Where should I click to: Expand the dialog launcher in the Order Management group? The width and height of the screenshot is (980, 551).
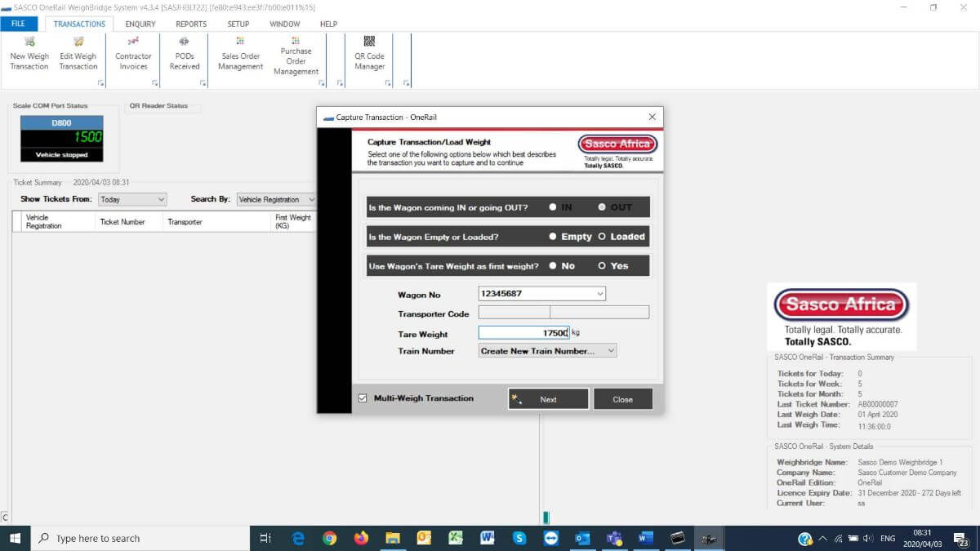click(322, 83)
